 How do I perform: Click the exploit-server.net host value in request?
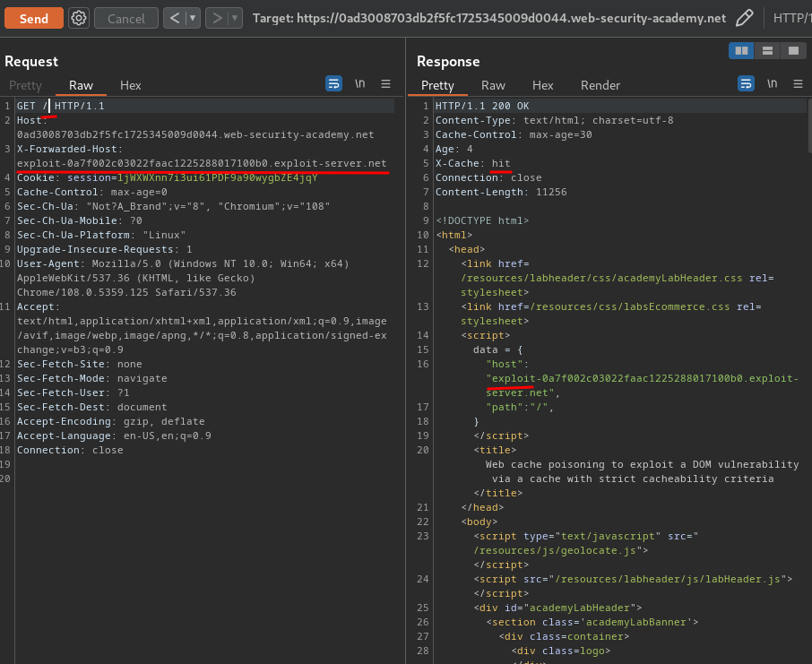202,163
